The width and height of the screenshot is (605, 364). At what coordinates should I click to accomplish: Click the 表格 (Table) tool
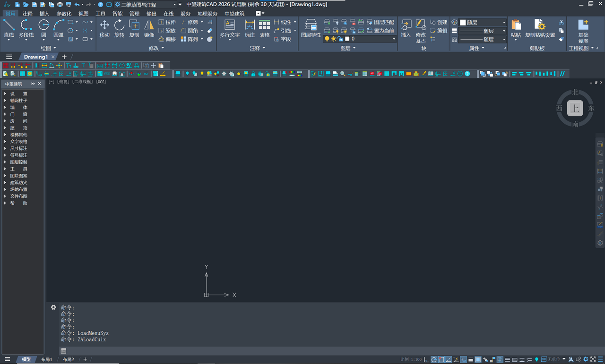[x=265, y=28]
